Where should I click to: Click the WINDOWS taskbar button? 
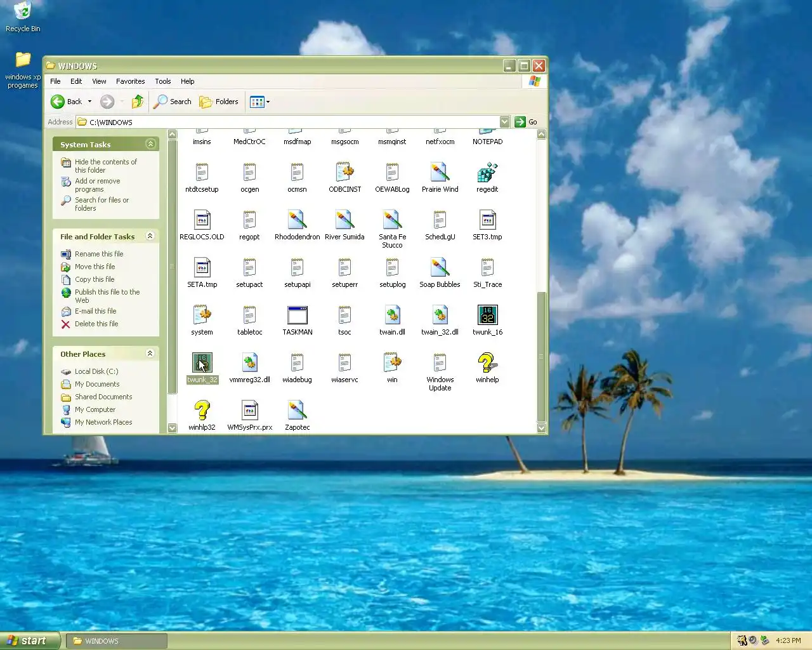[117, 641]
